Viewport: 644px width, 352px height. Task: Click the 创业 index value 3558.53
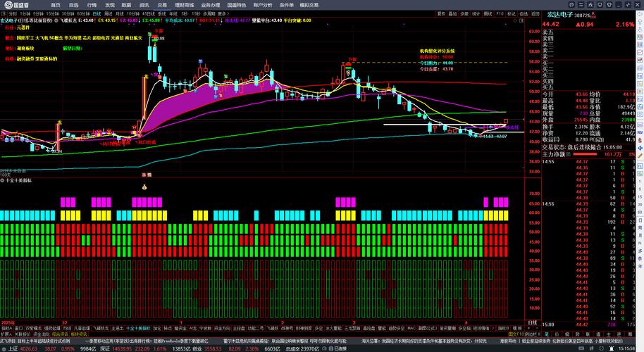point(213,348)
